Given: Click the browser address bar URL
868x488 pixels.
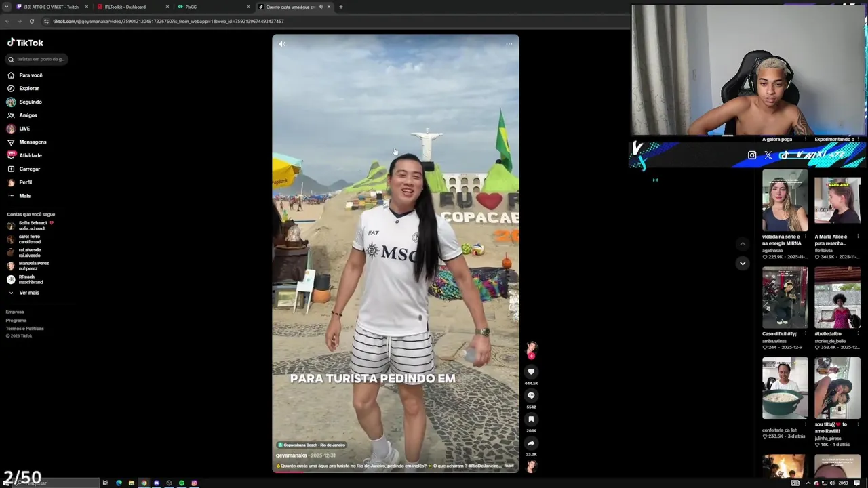Looking at the screenshot, I should point(168,21).
